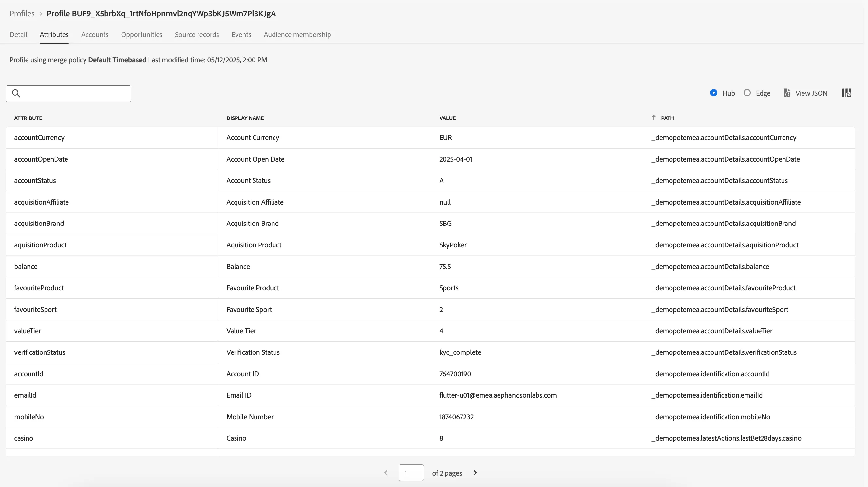Open the Accounts tab
This screenshot has width=868, height=487.
pos(95,34)
